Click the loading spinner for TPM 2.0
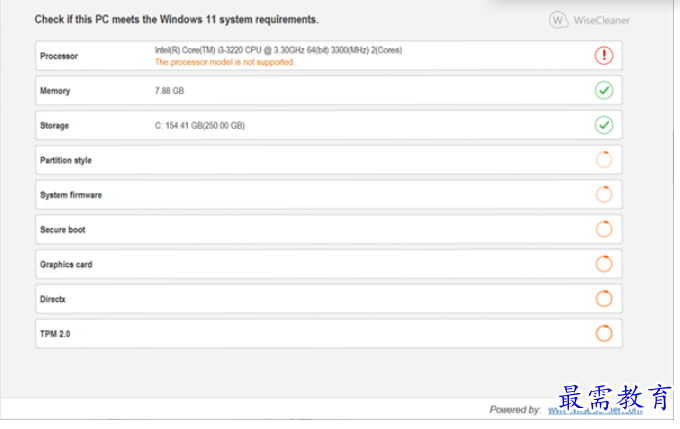680x429 pixels. pyautogui.click(x=604, y=334)
